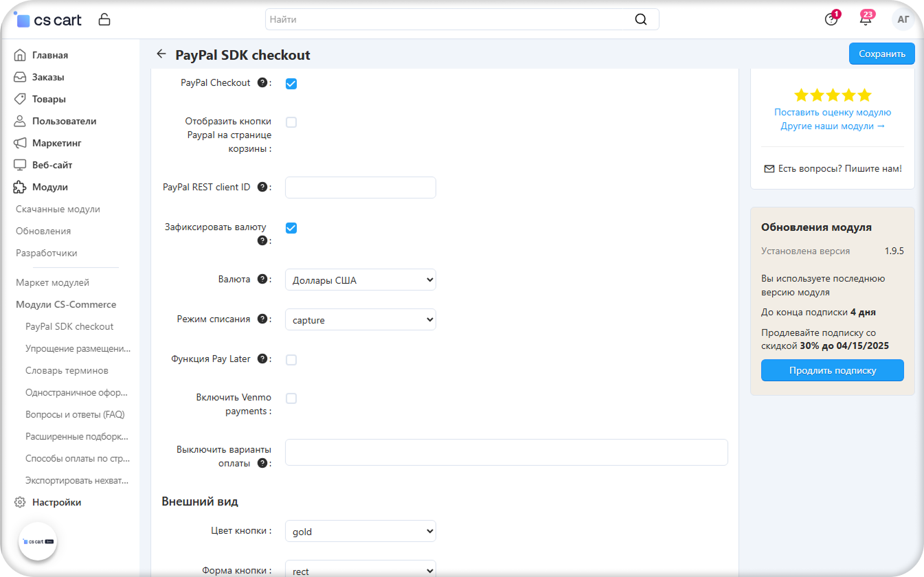Open Скачанные модули submenu

58,209
